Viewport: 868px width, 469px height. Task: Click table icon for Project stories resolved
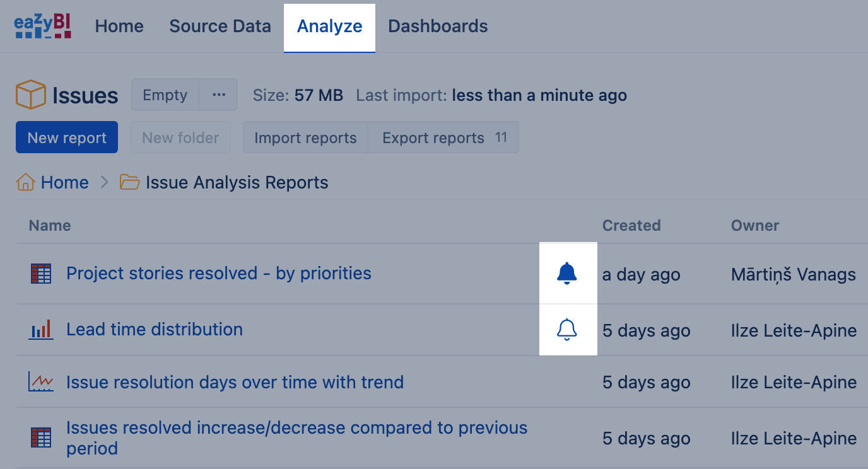(41, 274)
